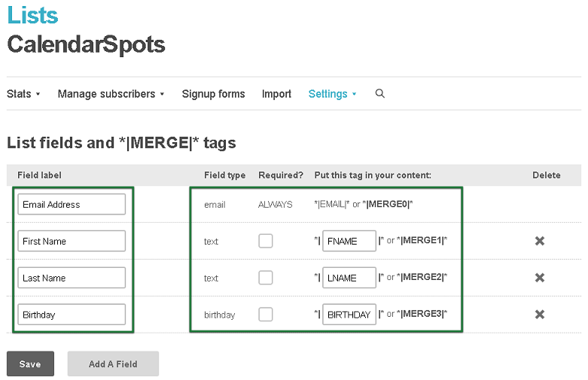Image resolution: width=588 pixels, height=380 pixels.
Task: Open the Lists page link
Action: click(x=32, y=16)
